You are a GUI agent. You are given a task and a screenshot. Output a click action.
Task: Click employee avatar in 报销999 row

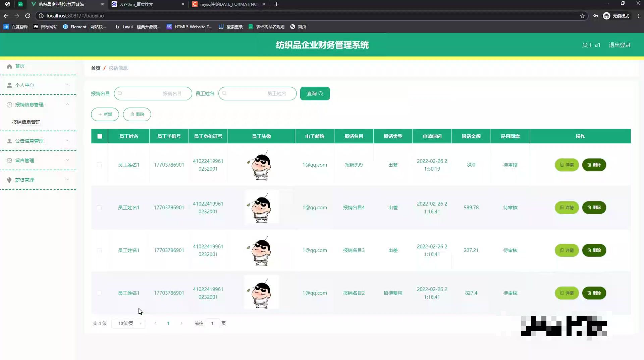pos(261,165)
